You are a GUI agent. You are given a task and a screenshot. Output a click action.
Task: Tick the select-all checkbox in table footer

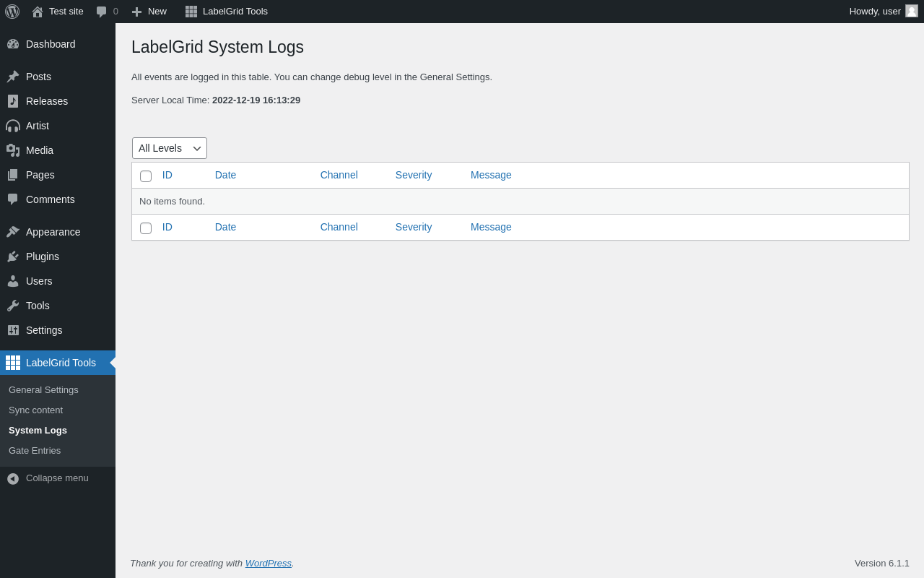click(x=146, y=228)
